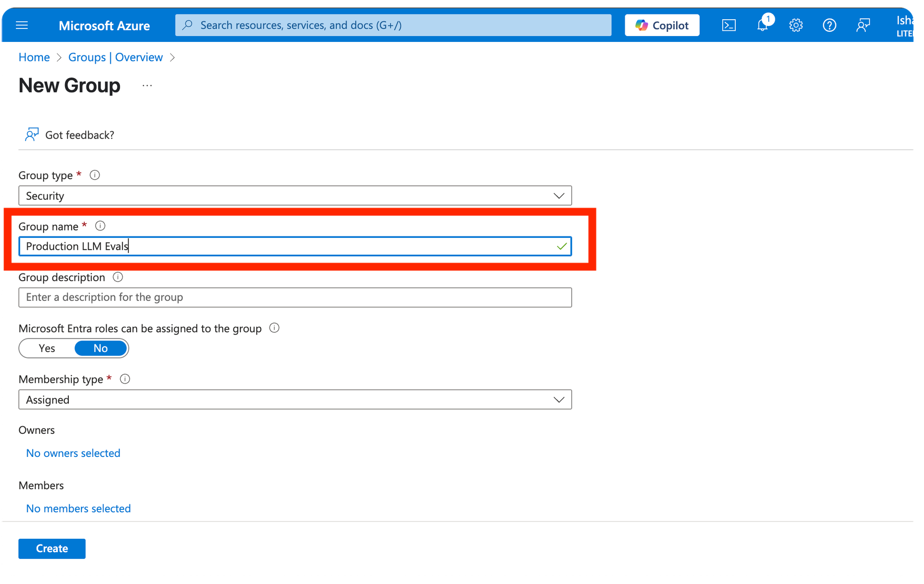The image size is (924, 584).
Task: Click the Group name info icon
Action: click(100, 226)
